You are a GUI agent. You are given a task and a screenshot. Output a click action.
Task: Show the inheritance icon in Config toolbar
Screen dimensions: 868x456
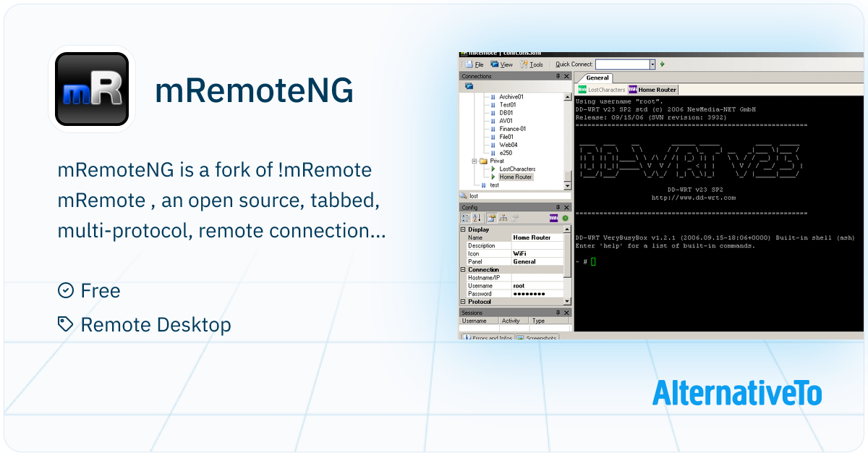click(x=503, y=218)
